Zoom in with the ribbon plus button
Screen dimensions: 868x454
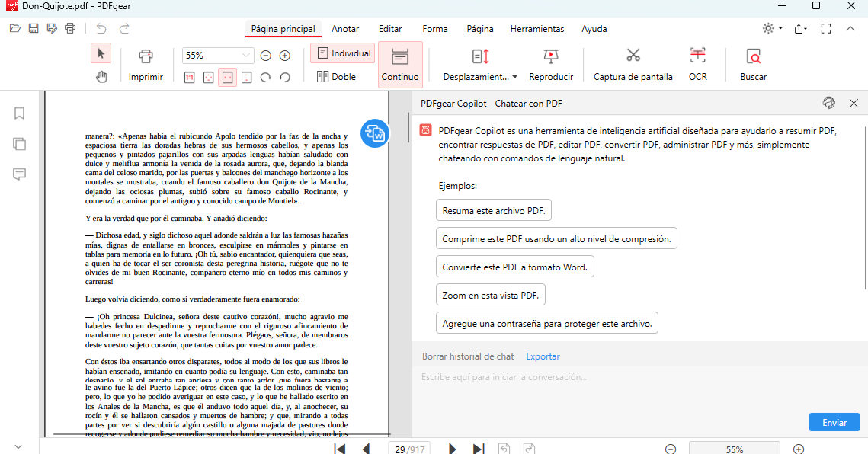pyautogui.click(x=285, y=56)
